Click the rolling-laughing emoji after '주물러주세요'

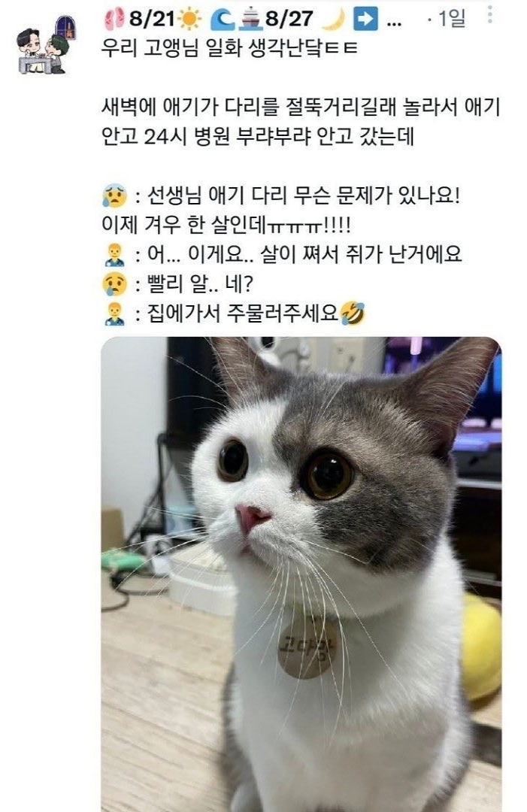click(353, 314)
